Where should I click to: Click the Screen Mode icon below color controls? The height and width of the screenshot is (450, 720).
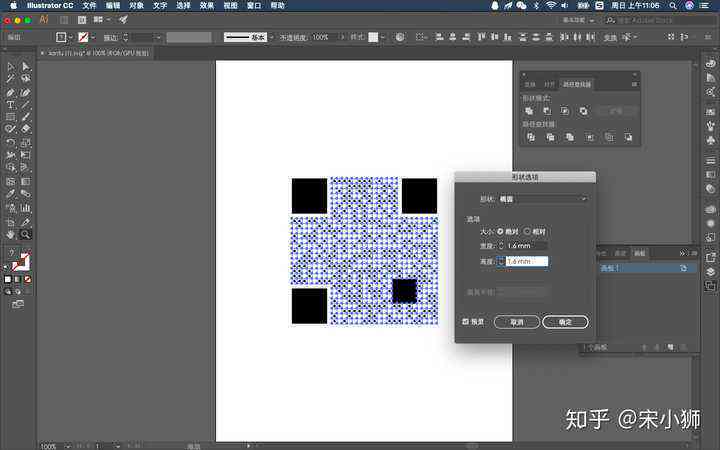tap(17, 304)
